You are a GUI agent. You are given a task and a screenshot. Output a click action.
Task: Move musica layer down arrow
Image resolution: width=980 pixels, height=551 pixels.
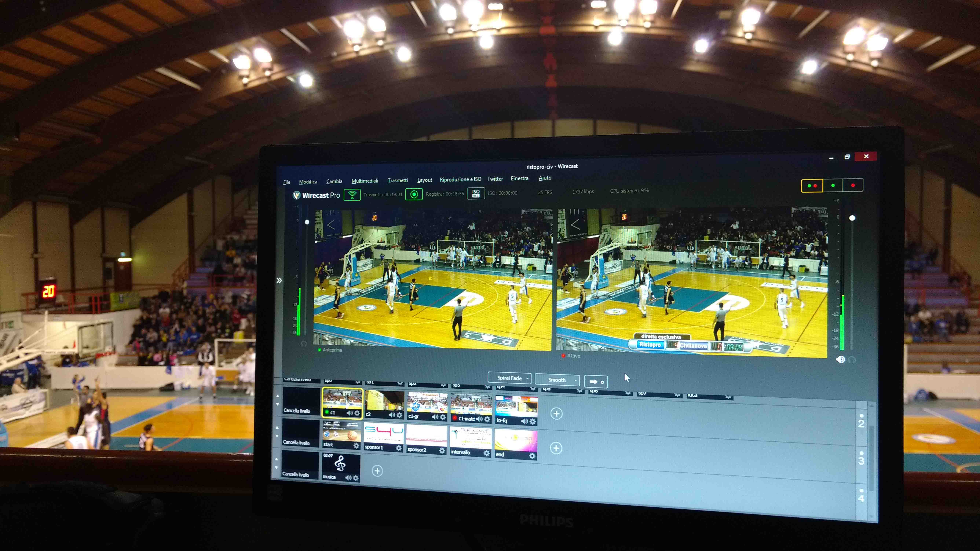(277, 468)
